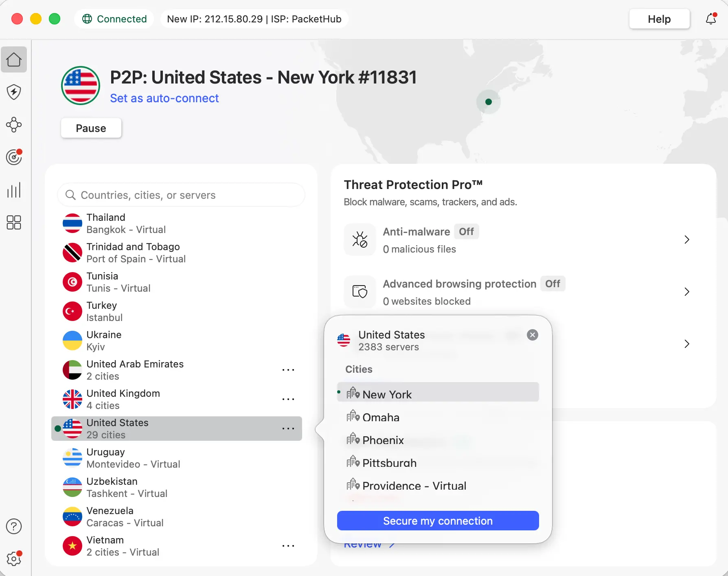Open options menu for United Kingdom
The image size is (728, 576).
click(288, 399)
